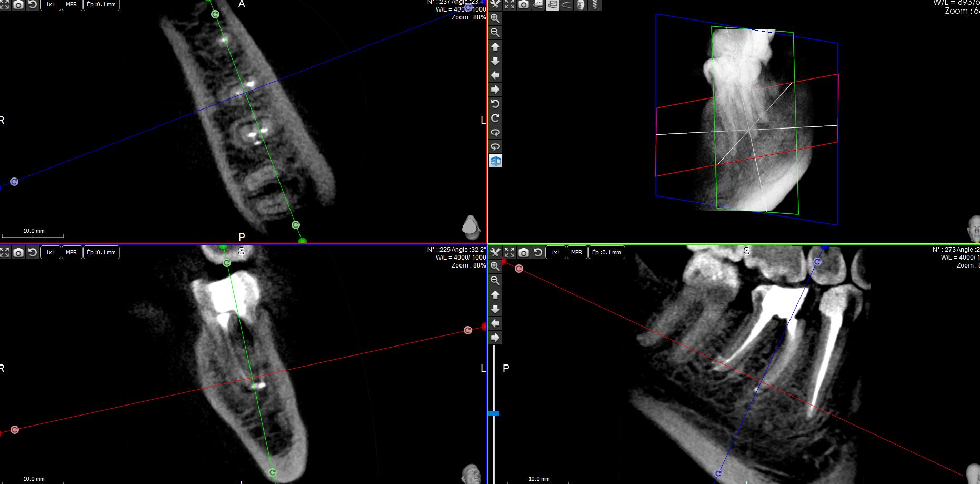Toggle fullscreen for the sagittal panel
Image resolution: width=980 pixels, height=484 pixels.
[x=509, y=252]
